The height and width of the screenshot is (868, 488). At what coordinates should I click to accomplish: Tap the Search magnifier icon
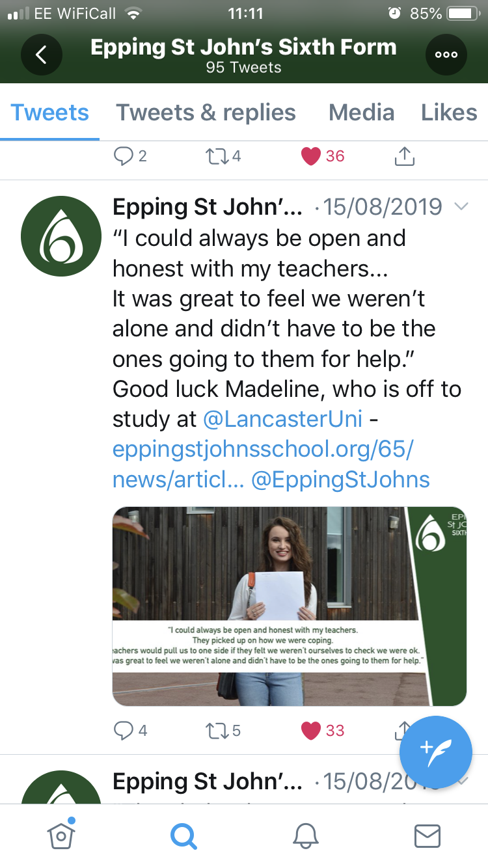(x=183, y=836)
